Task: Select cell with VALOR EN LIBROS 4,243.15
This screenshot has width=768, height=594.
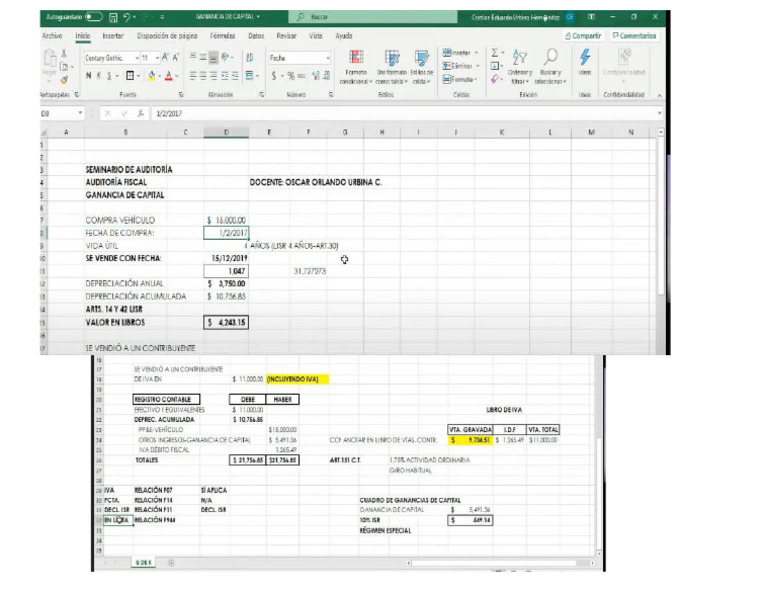Action: click(226, 322)
